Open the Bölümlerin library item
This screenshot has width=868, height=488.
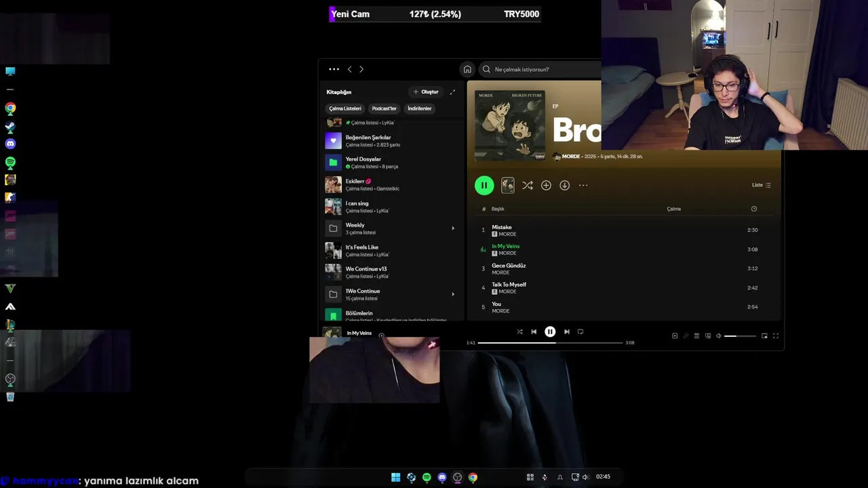[391, 315]
